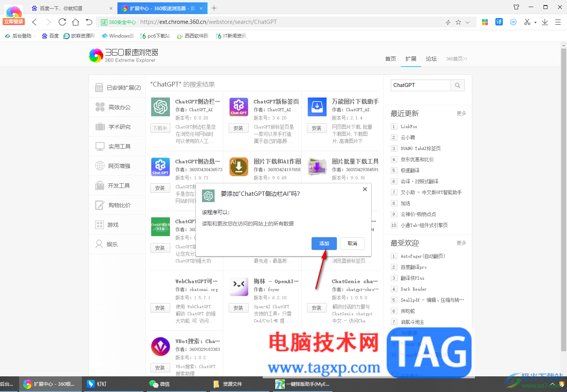Go back to the previous page
567x392 pixels.
tap(34, 22)
